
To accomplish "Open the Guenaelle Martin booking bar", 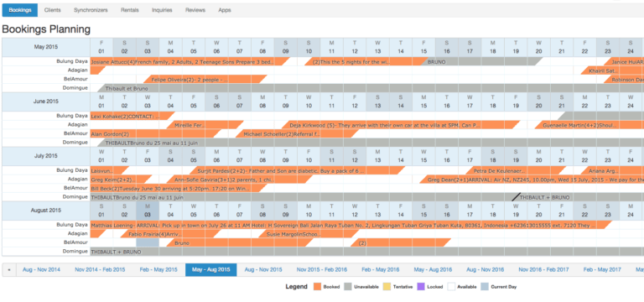I will tap(589, 125).
